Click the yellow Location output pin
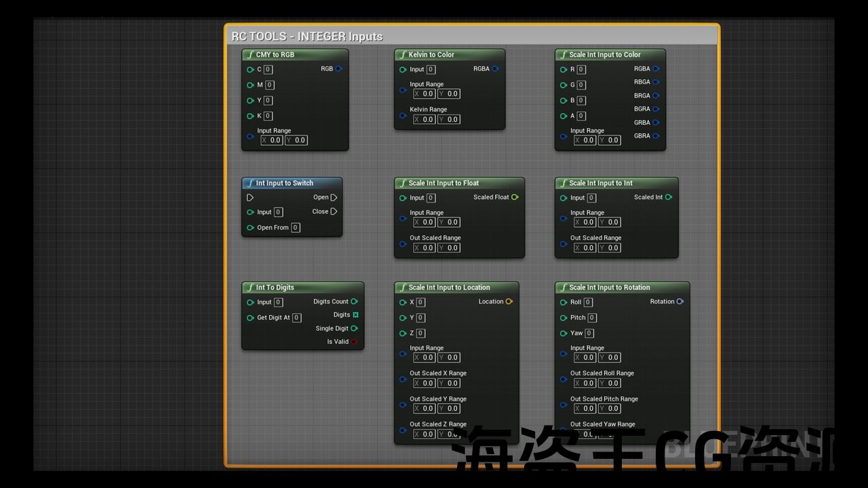The image size is (868, 488). 509,302
